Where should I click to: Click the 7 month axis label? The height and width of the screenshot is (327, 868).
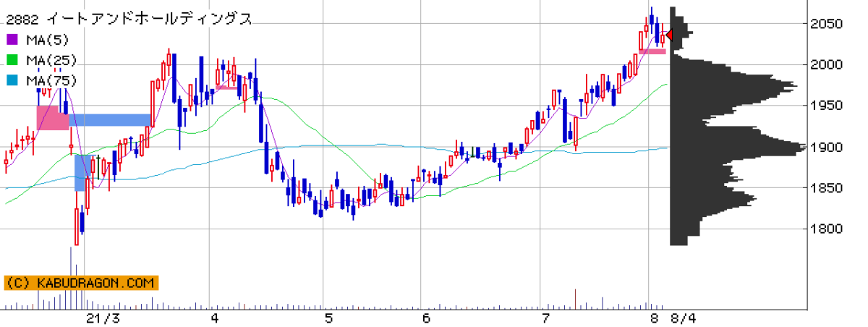coord(545,318)
